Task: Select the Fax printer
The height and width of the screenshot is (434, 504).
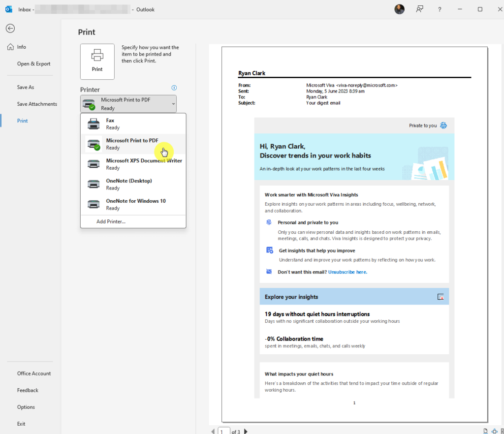Action: [133, 124]
